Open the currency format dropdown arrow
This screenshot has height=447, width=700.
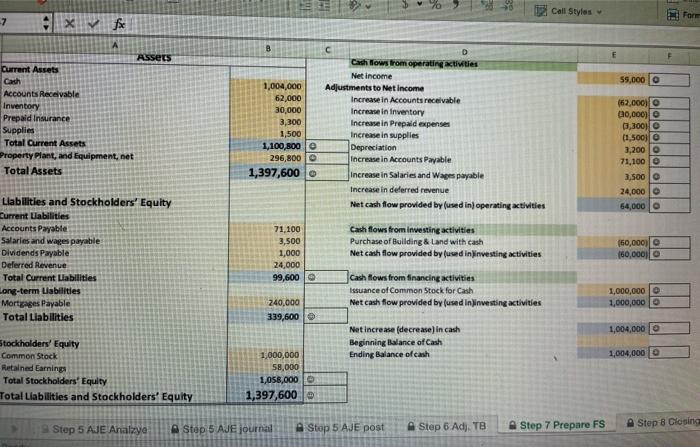420,4
